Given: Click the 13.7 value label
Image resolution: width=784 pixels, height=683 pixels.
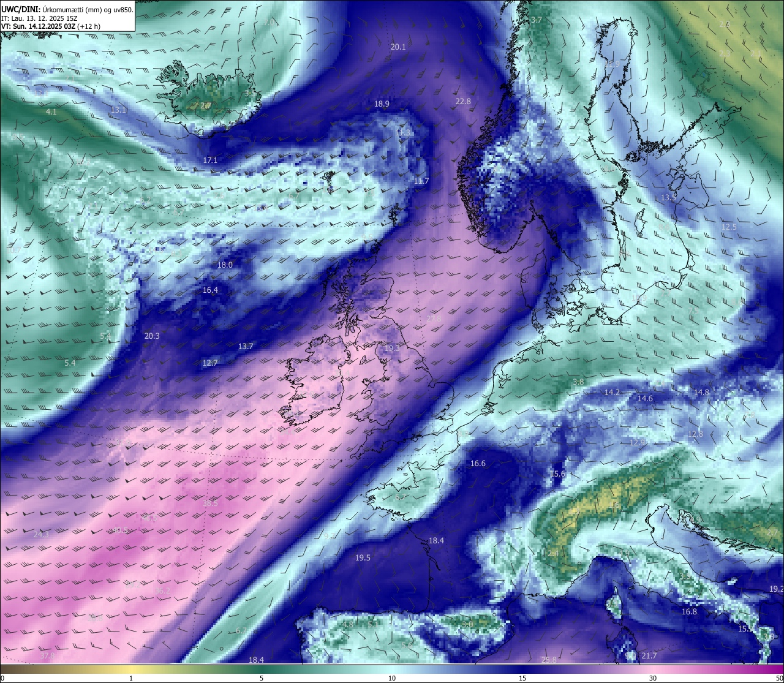Looking at the screenshot, I should (x=246, y=347).
